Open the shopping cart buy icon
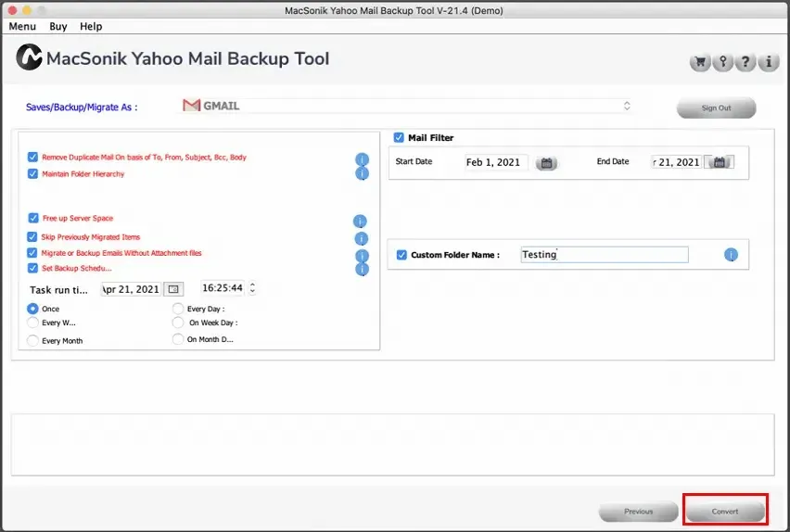Image resolution: width=790 pixels, height=532 pixels. pyautogui.click(x=700, y=62)
